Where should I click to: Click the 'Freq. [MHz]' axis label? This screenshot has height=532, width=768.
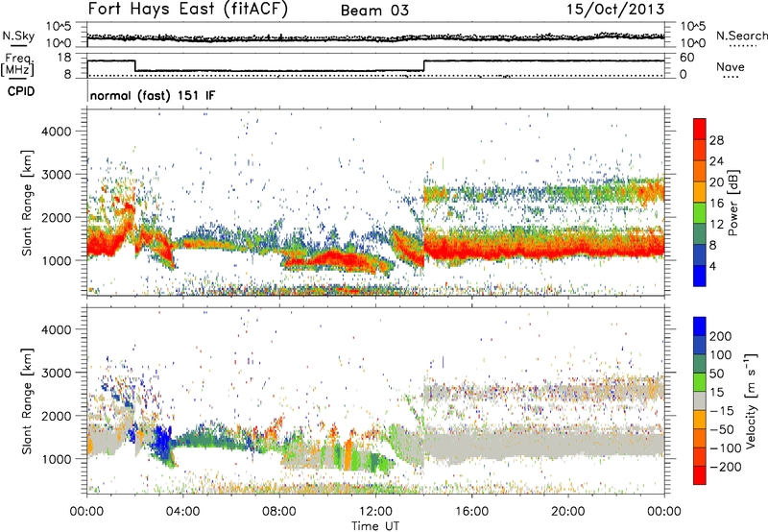18,64
